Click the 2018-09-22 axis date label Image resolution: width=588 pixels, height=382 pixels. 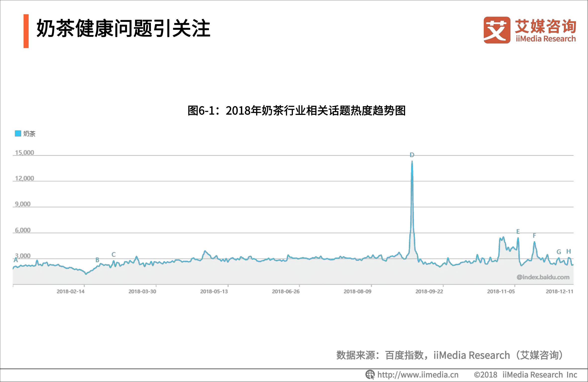point(429,291)
